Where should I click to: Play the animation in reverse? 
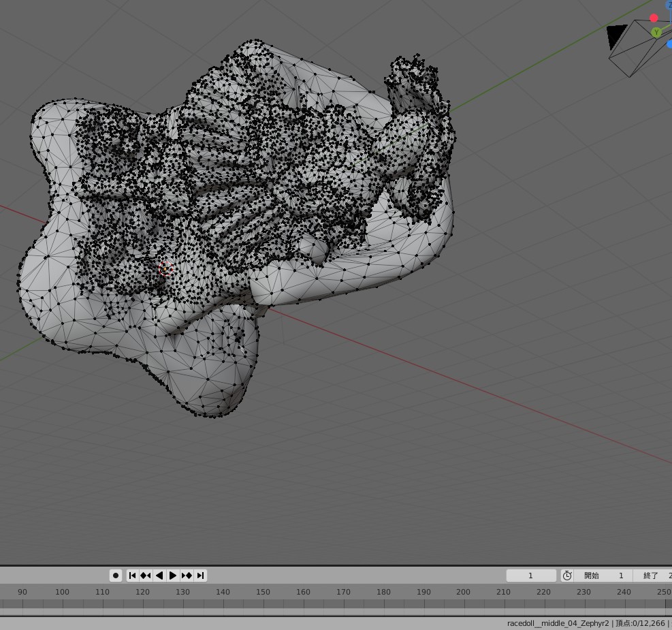[159, 576]
